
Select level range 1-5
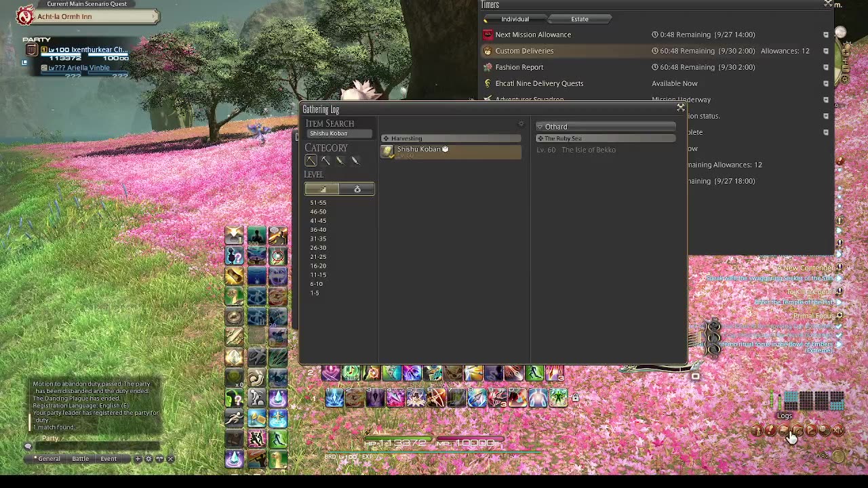point(315,293)
